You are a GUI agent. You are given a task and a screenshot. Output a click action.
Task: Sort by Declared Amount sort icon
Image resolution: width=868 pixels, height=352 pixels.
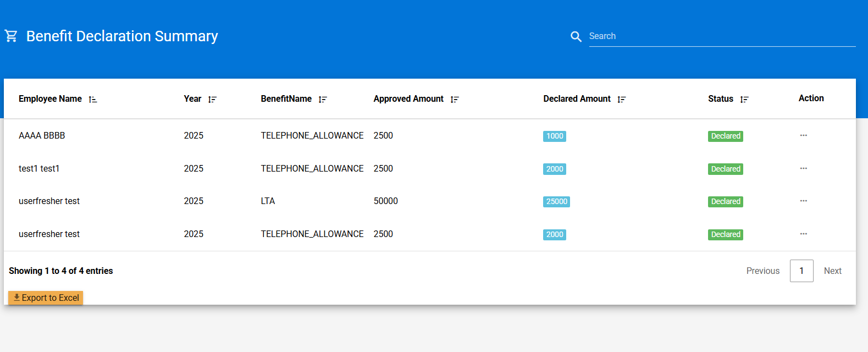pos(622,100)
